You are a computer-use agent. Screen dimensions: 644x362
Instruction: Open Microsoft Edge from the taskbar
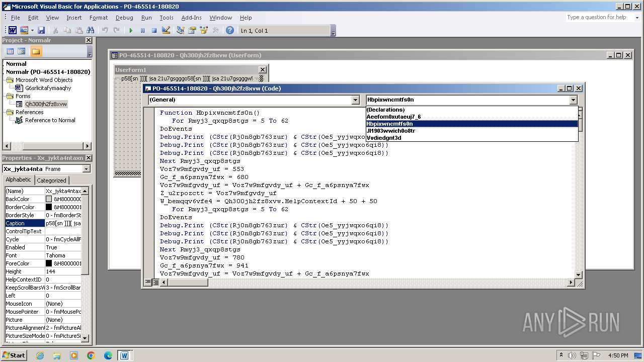click(x=108, y=355)
